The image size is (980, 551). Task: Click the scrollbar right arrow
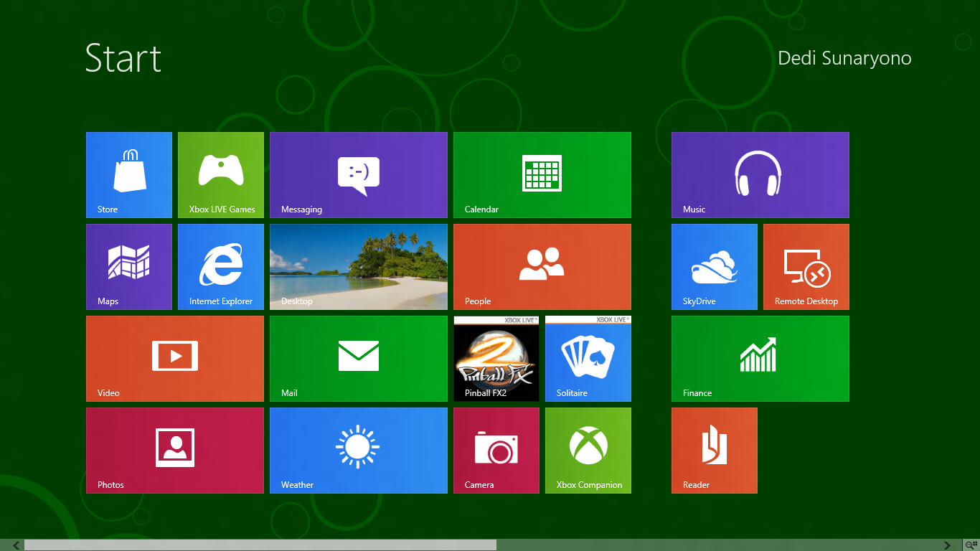[x=947, y=545]
